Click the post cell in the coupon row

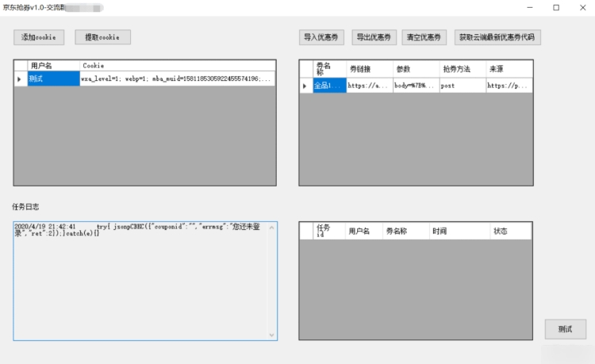point(462,86)
